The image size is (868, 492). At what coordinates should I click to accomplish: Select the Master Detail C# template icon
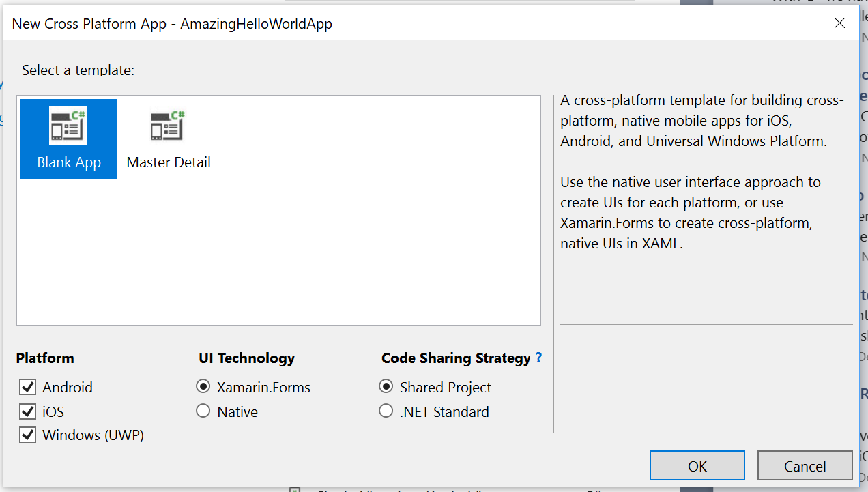tap(167, 125)
